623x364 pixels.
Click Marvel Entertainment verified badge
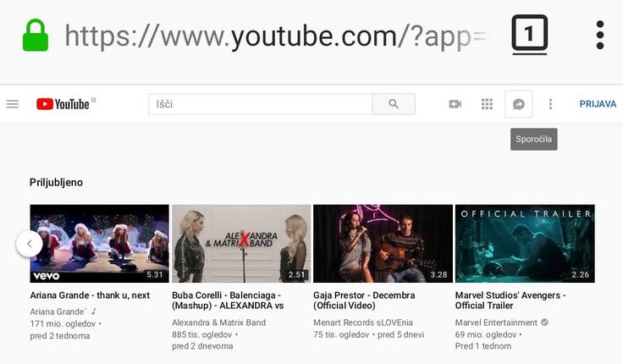tap(544, 323)
